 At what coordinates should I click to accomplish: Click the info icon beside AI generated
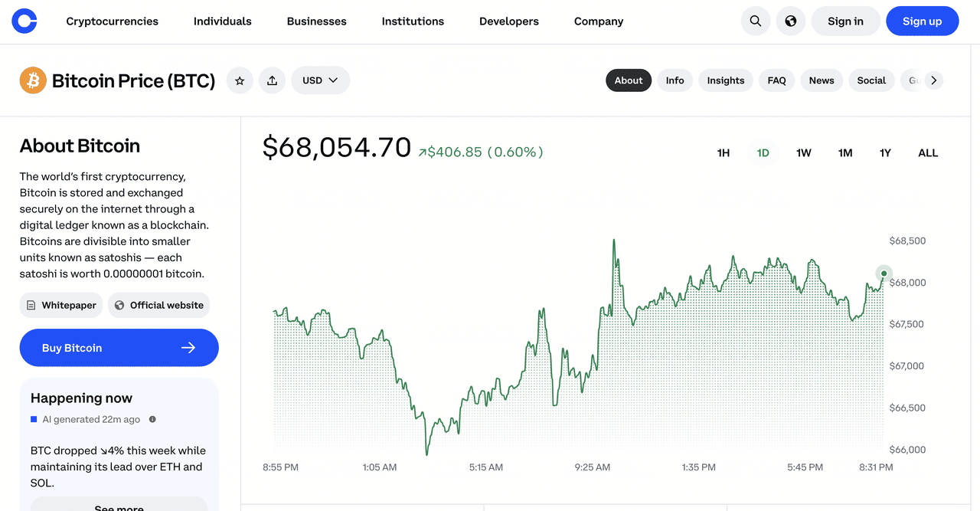(x=152, y=420)
